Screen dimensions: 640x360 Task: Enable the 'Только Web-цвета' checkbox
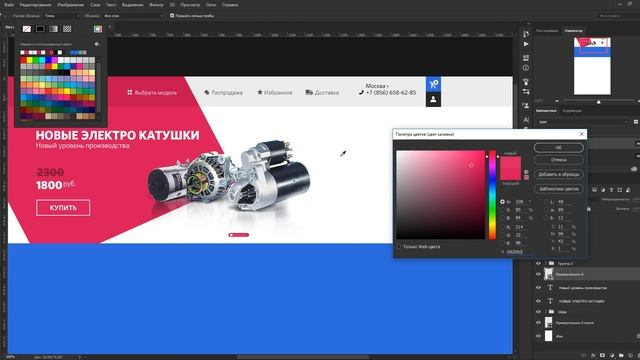coord(399,247)
